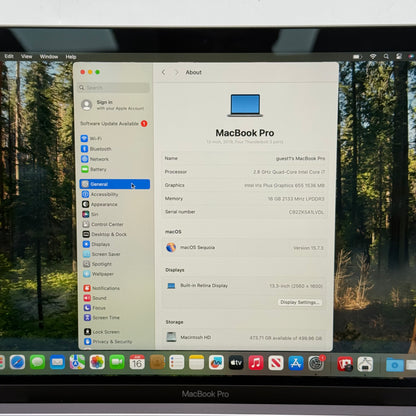This screenshot has height=416, width=416.
Task: Click the battery status icon in menu bar
Action: (357, 57)
